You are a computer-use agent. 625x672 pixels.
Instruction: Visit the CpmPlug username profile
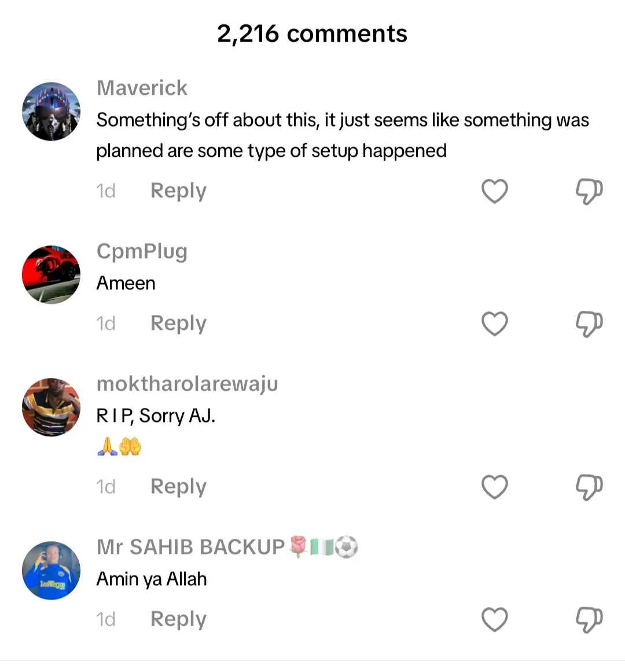click(142, 251)
